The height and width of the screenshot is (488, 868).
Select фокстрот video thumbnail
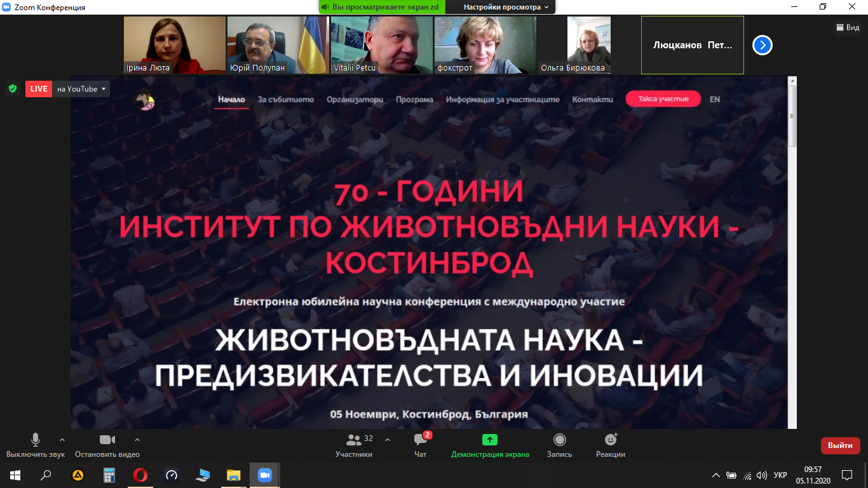pyautogui.click(x=485, y=45)
